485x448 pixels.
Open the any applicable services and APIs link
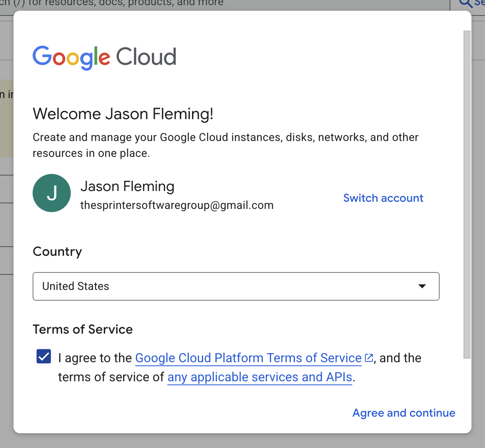coord(260,377)
